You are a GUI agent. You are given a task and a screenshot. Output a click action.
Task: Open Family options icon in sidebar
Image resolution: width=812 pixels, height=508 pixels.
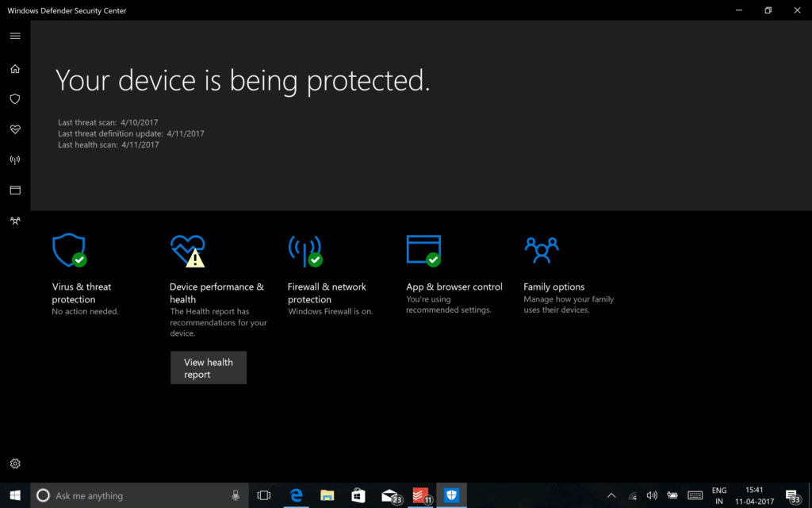pyautogui.click(x=15, y=221)
